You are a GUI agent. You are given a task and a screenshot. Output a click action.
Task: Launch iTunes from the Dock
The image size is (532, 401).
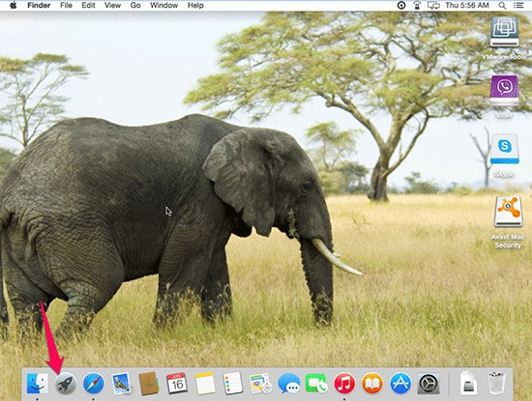(x=344, y=384)
